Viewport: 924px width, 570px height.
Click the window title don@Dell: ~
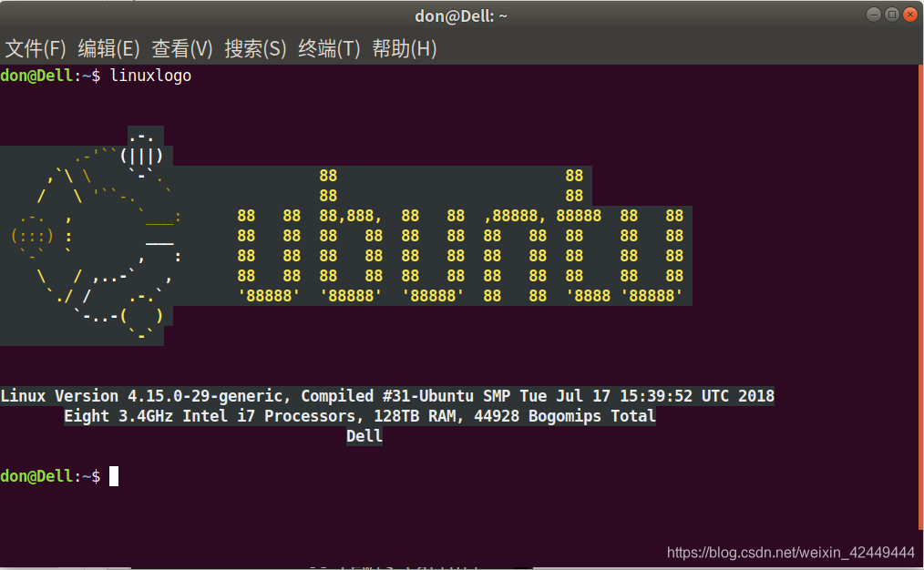click(x=461, y=15)
